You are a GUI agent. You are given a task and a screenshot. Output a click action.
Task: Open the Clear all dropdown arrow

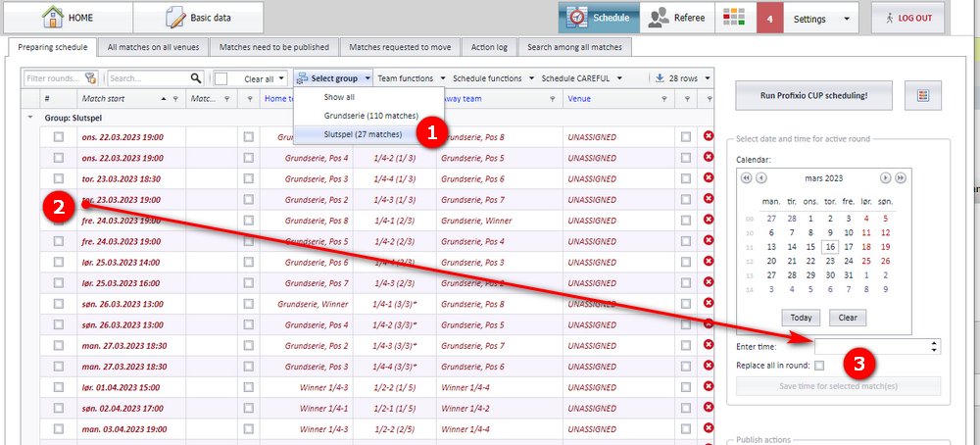tap(282, 78)
